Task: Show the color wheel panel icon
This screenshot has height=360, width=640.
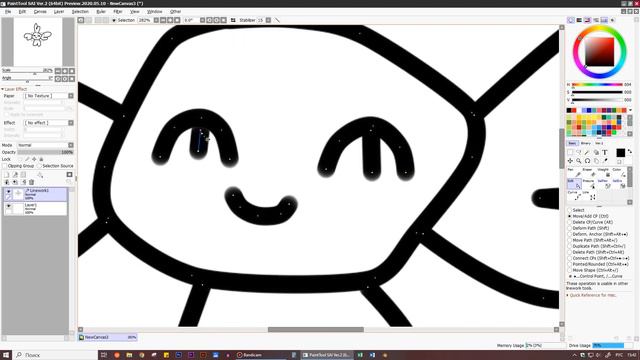Action: tap(571, 20)
